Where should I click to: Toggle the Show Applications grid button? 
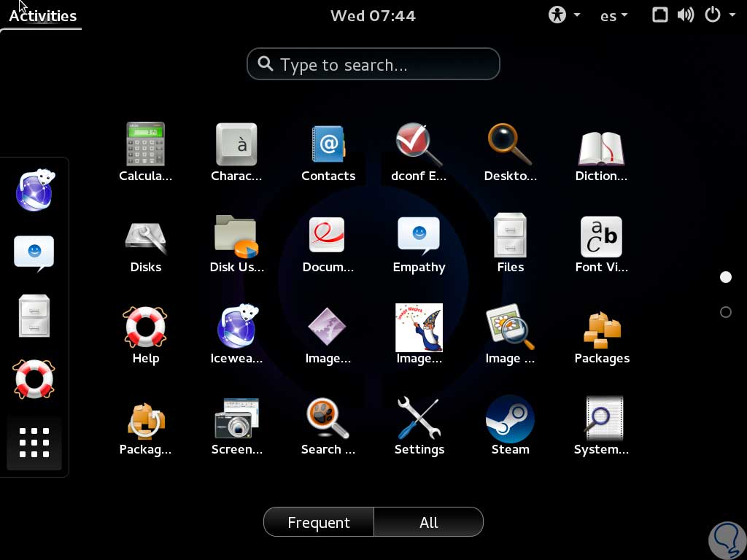pyautogui.click(x=34, y=443)
